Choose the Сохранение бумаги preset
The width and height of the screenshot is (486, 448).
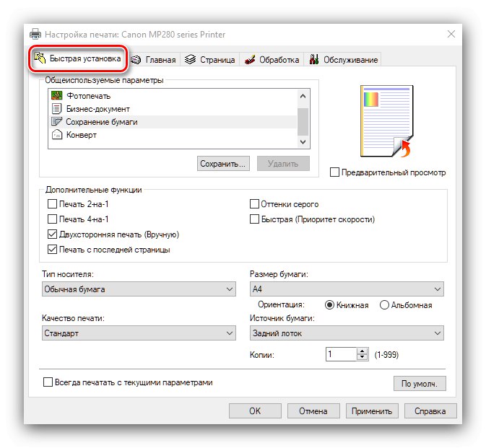tap(173, 122)
